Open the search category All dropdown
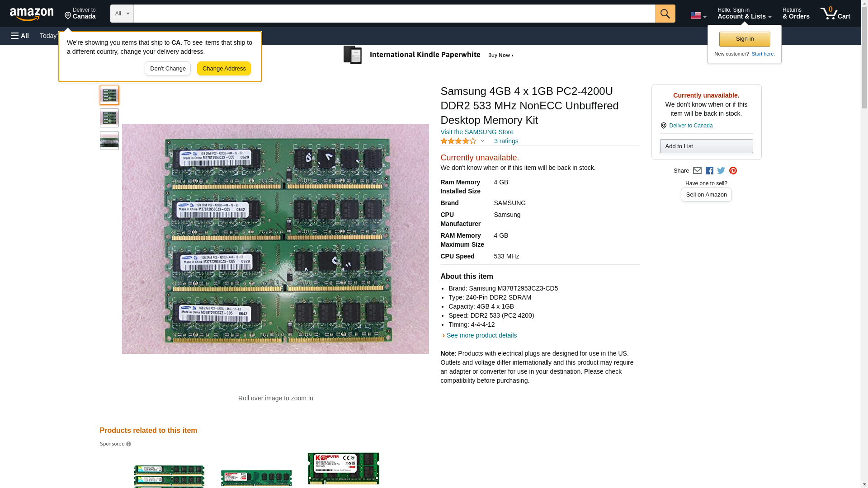The width and height of the screenshot is (868, 488). (x=122, y=14)
